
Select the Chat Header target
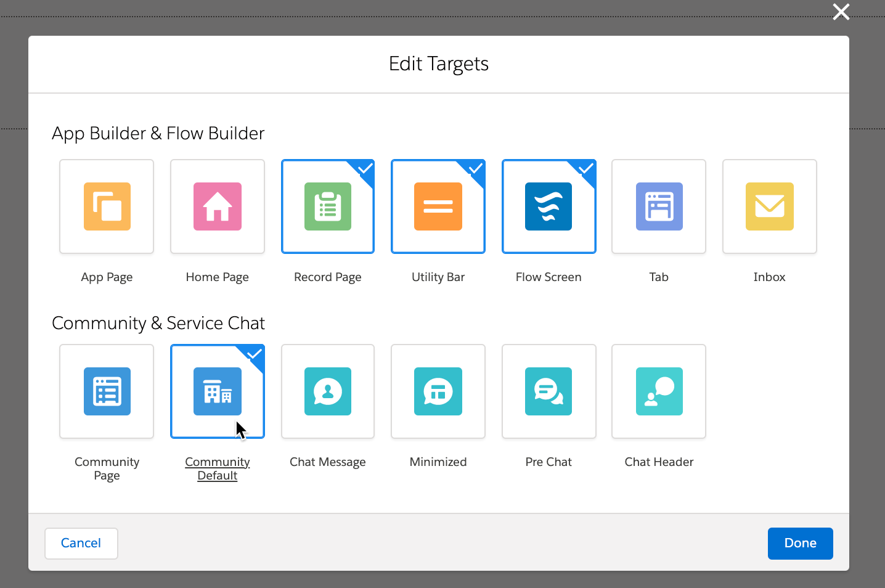coord(658,391)
